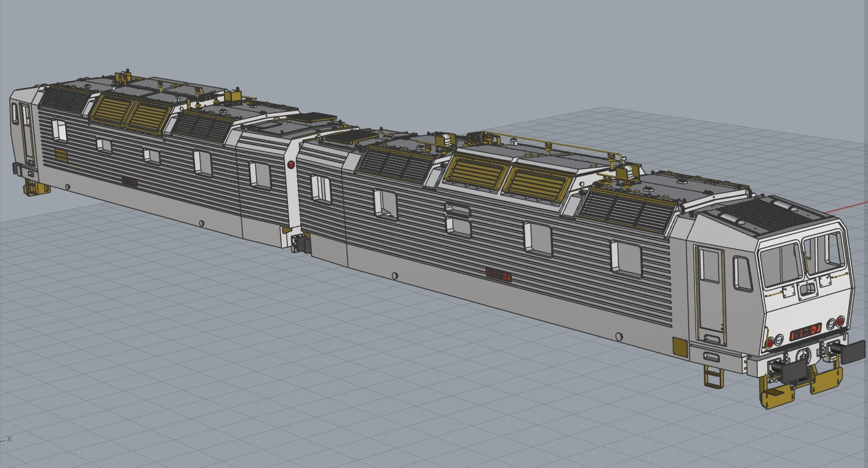Click the left windshield pane of the front cab

(x=781, y=263)
